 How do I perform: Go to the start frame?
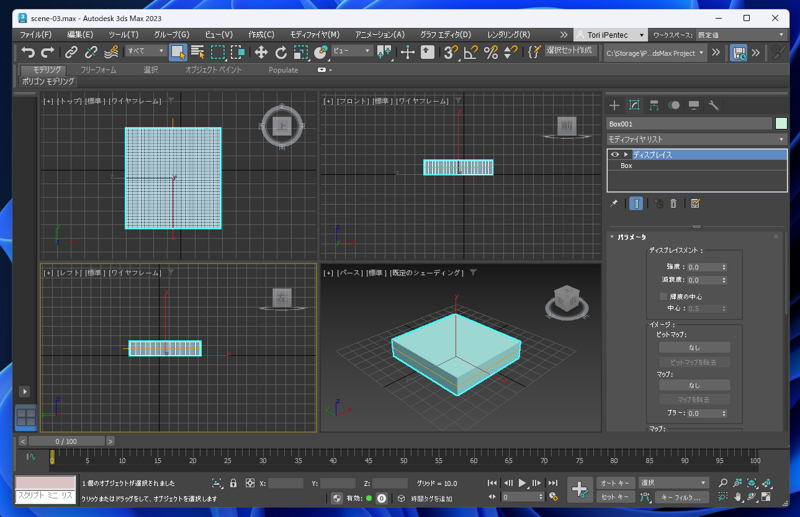tap(492, 483)
